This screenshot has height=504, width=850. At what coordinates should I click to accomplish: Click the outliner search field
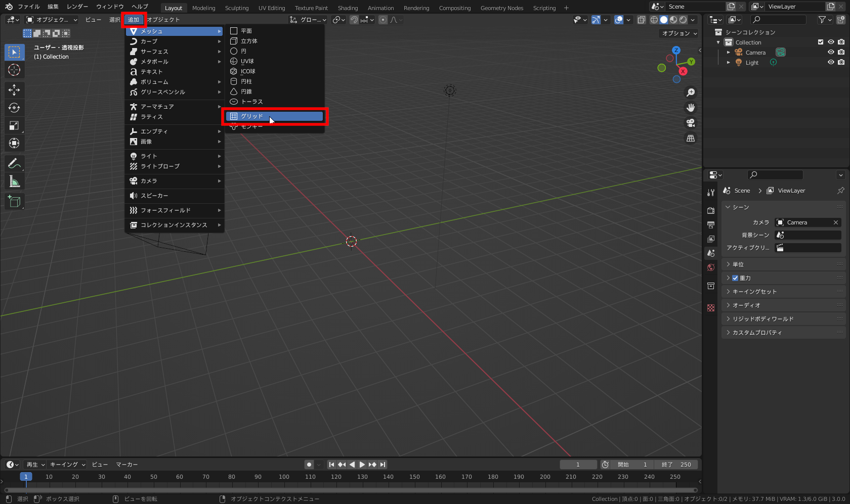click(778, 20)
